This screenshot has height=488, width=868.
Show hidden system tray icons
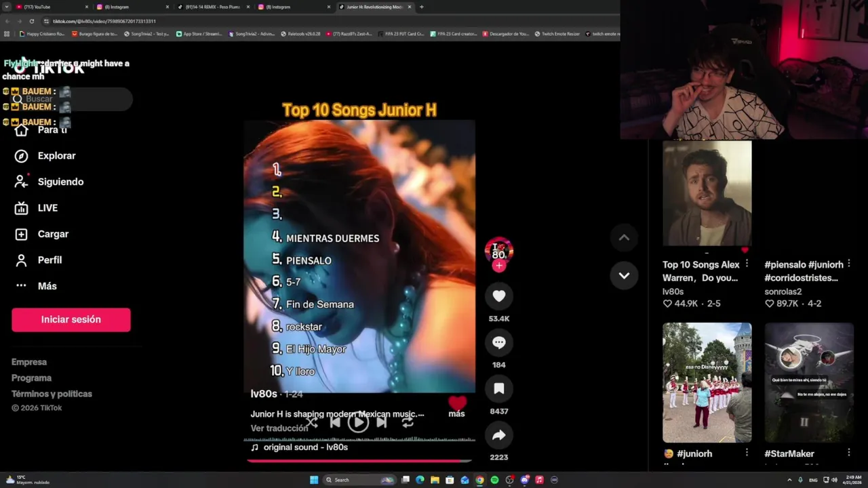(x=789, y=480)
